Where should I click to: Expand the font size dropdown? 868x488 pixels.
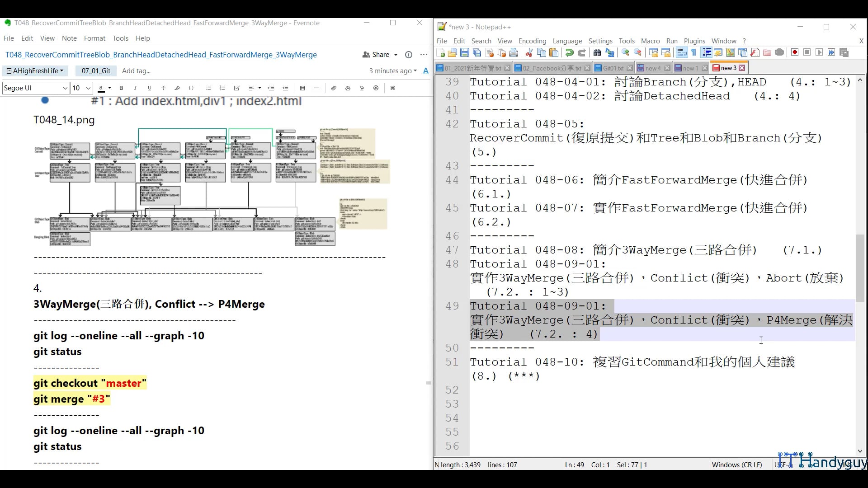(x=81, y=88)
